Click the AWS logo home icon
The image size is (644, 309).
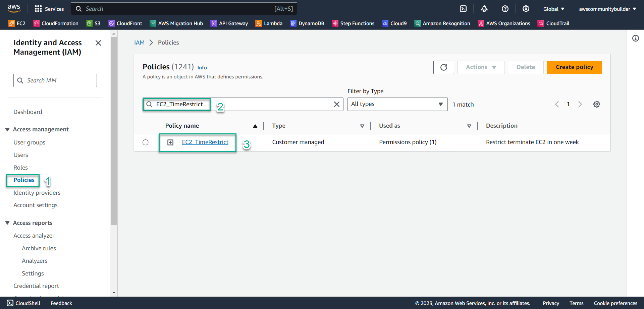[x=14, y=8]
